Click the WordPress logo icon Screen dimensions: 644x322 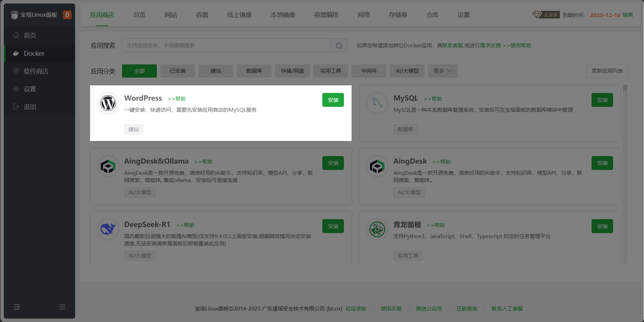click(108, 103)
